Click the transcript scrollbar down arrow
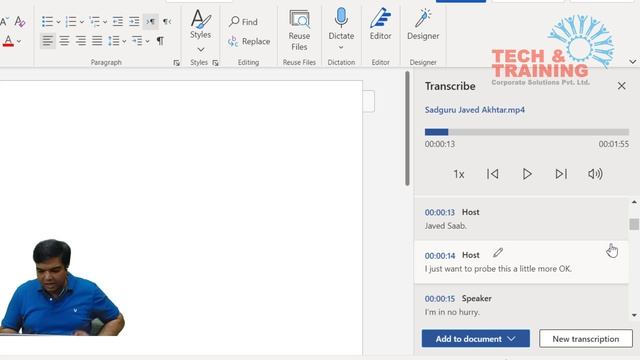This screenshot has height=360, width=640. point(634,315)
